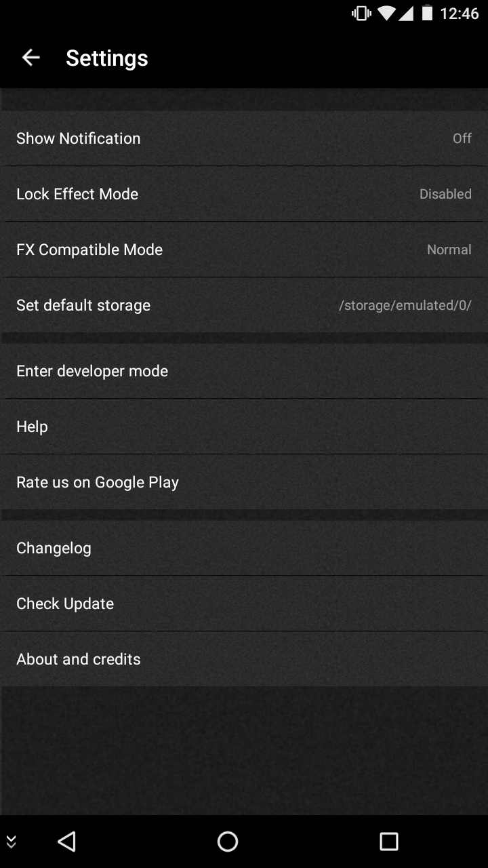Tap the battery icon in the status bar
The width and height of the screenshot is (488, 868).
pyautogui.click(x=427, y=13)
